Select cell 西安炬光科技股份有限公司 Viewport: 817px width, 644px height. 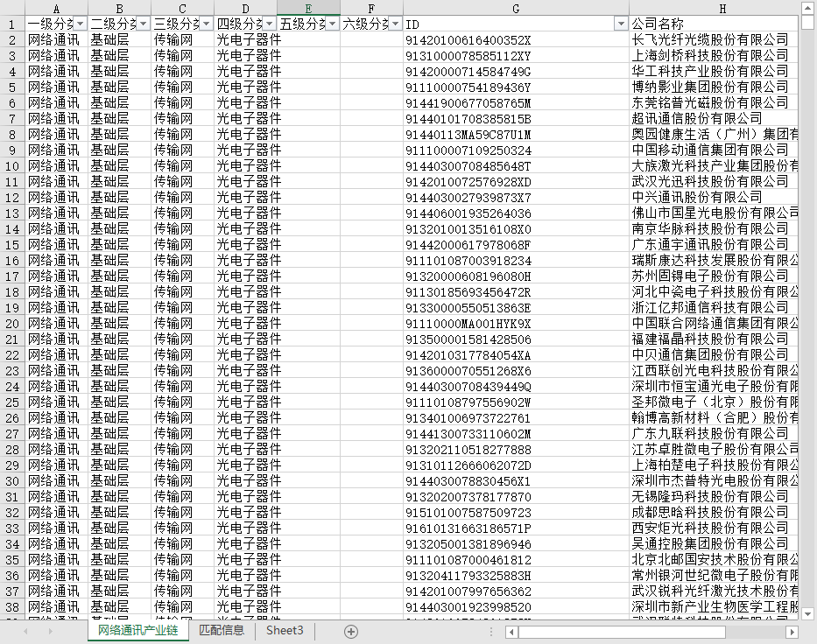coord(714,528)
